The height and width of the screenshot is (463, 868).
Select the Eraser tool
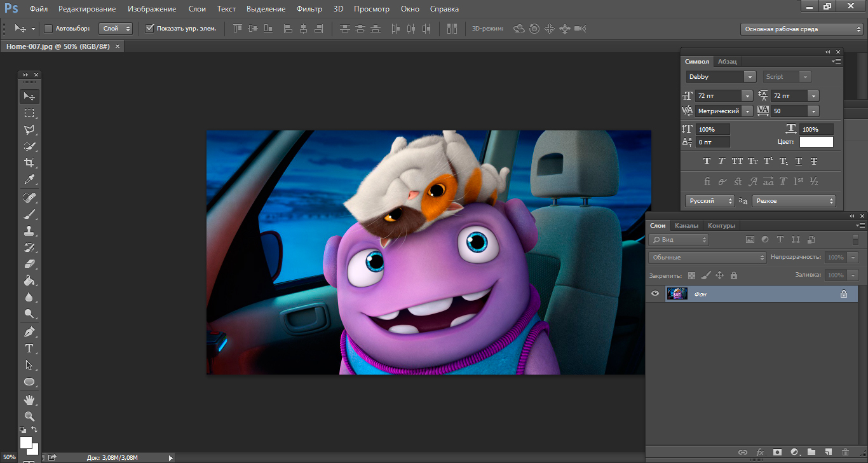[29, 264]
